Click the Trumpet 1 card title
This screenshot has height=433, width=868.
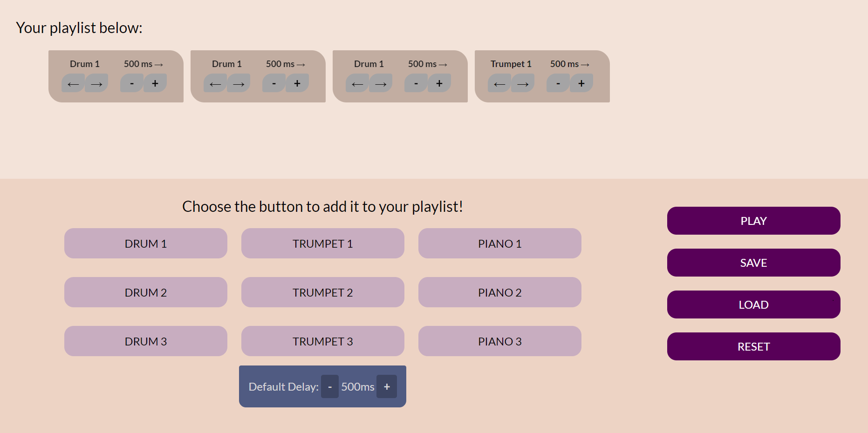[511, 64]
